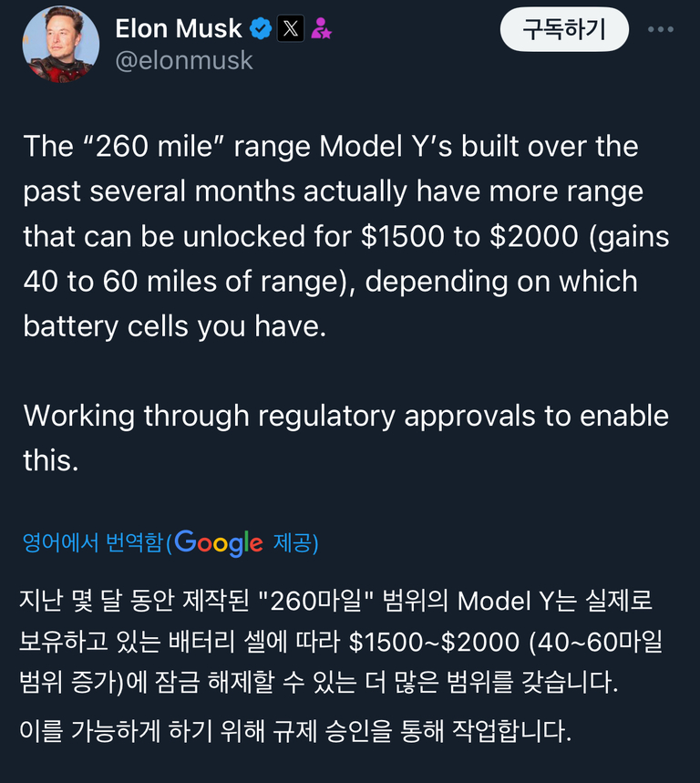Click the purple person subscription icon
700x783 pixels.
[321, 29]
